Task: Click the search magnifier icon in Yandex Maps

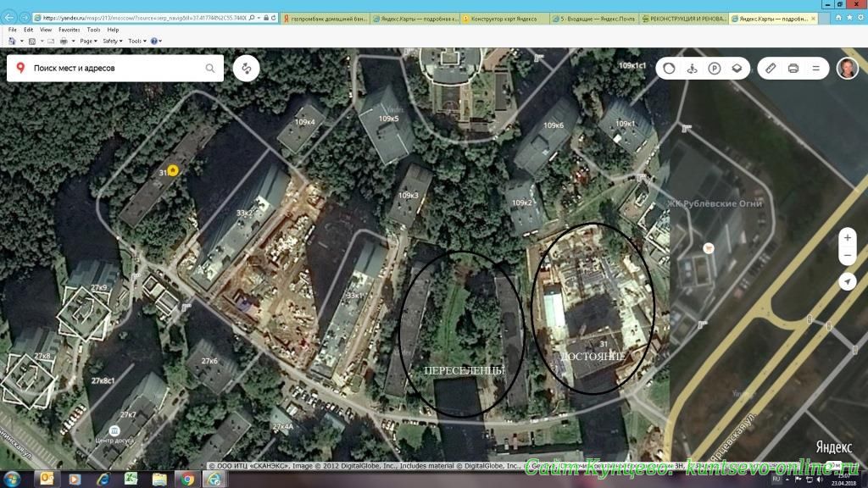Action: point(210,68)
